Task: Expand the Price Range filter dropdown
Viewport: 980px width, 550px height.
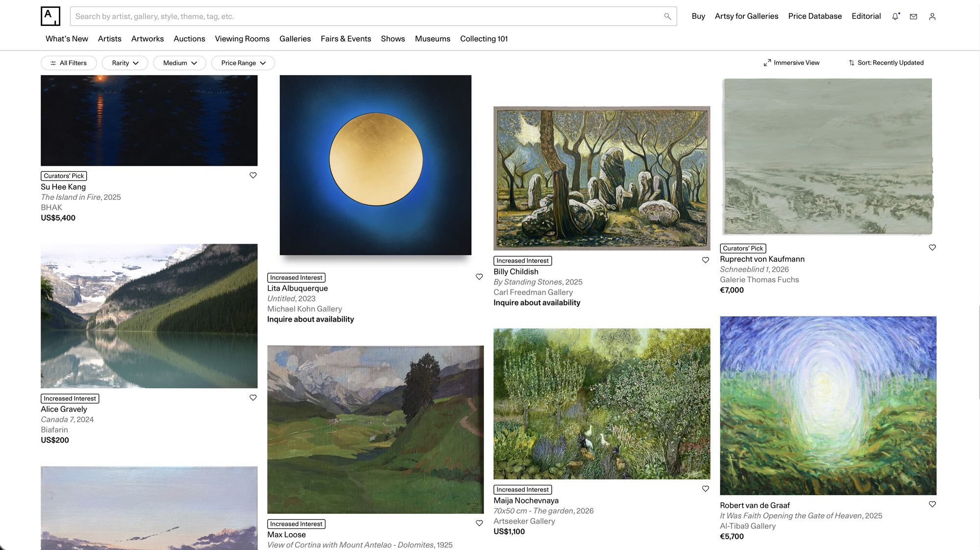Action: click(x=243, y=63)
